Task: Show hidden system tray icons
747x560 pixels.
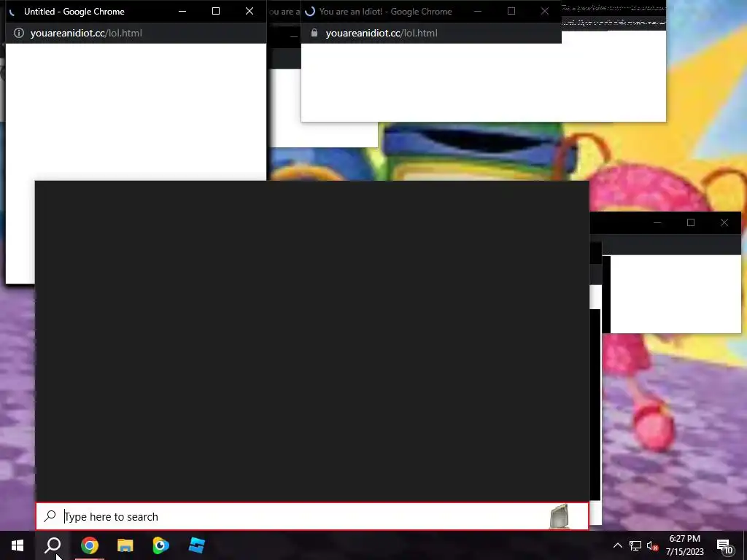Action: tap(617, 545)
